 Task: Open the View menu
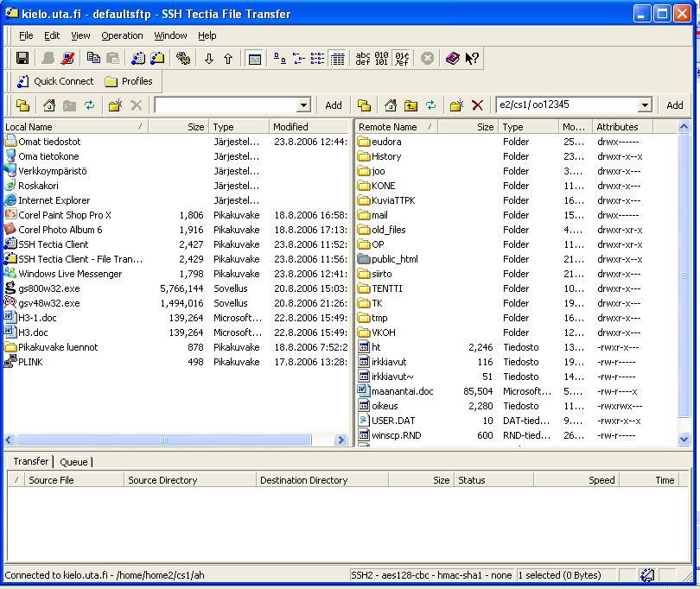tap(80, 35)
